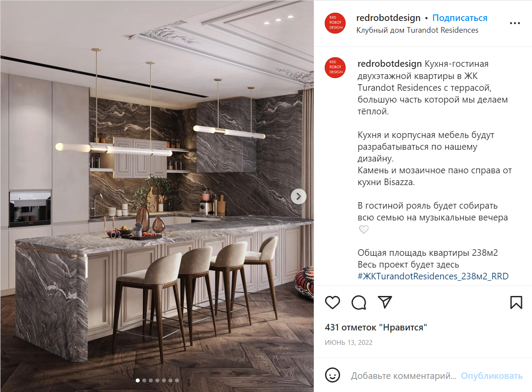Click the Добавьте комментарий input field
The width and height of the screenshot is (532, 392).
click(x=404, y=376)
